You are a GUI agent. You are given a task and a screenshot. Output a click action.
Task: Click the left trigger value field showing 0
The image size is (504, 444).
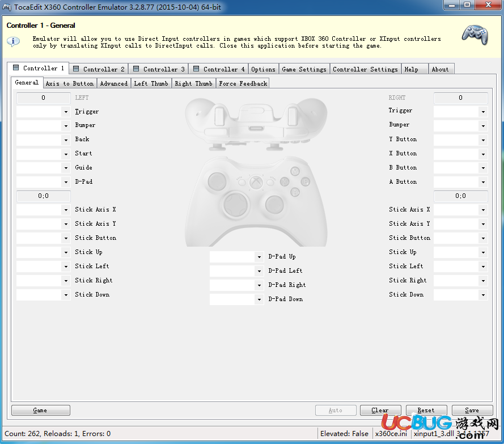pos(44,98)
